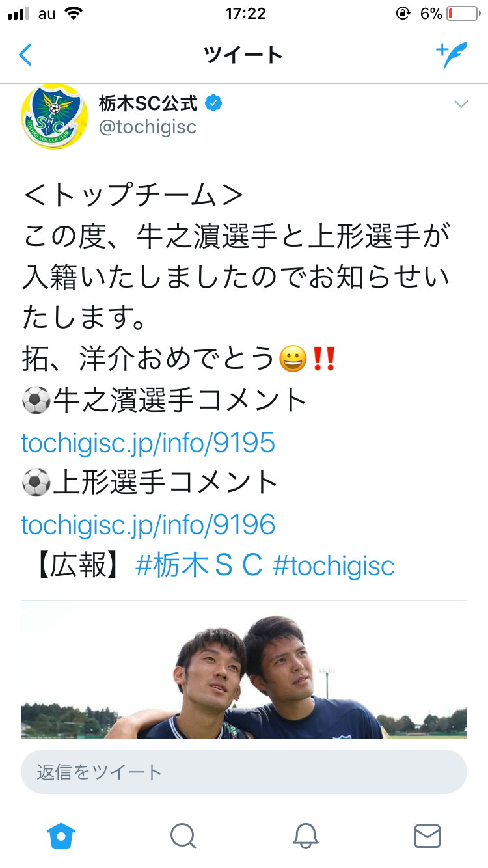Tap the ツイート header title

243,55
